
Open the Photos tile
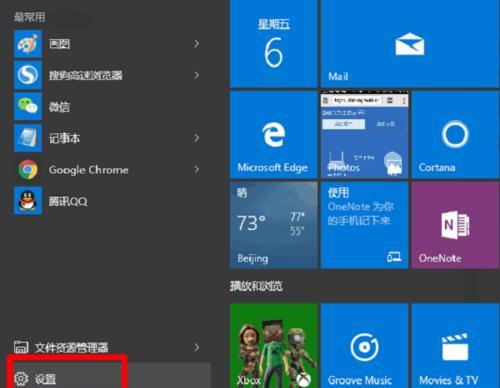(x=364, y=135)
